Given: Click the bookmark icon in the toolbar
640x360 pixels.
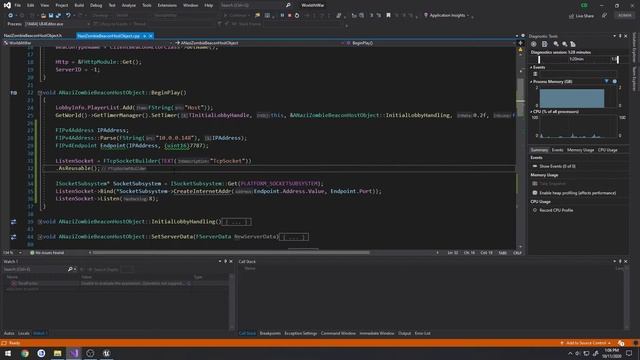Looking at the screenshot, I should [388, 16].
